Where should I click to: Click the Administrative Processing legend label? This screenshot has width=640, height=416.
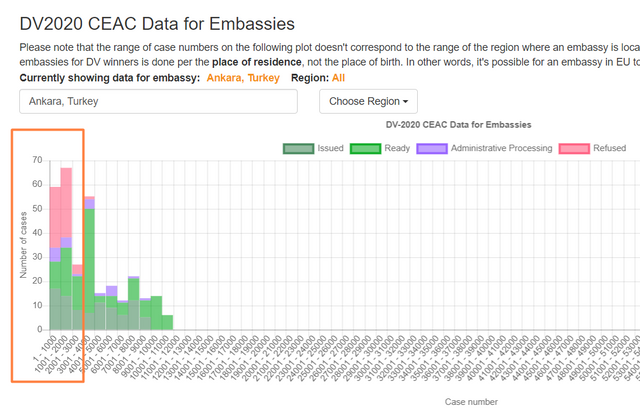(x=502, y=148)
